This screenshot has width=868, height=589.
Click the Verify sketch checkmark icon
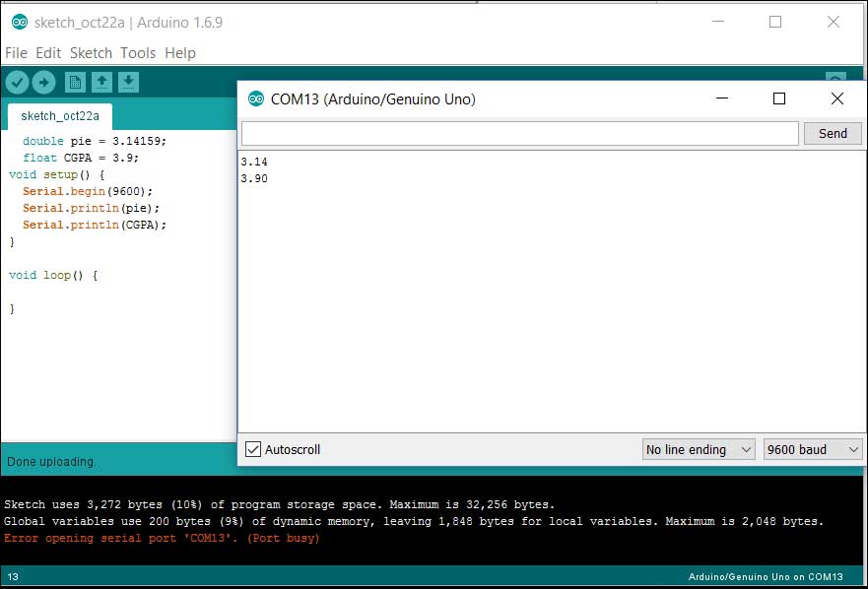pyautogui.click(x=17, y=83)
